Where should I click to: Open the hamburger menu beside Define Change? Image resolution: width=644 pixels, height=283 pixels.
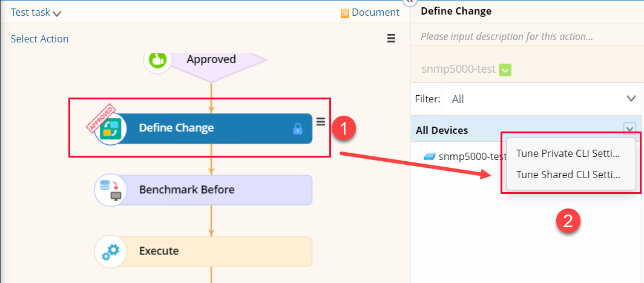321,121
